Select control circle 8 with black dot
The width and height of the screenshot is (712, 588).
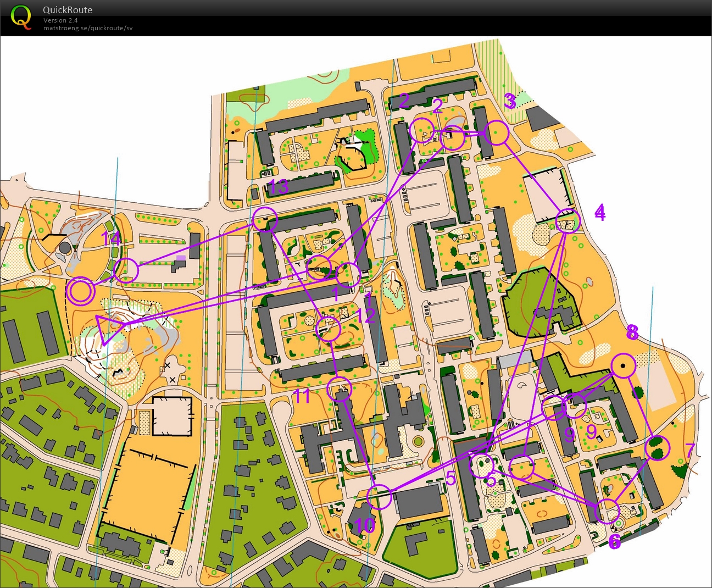coord(623,365)
